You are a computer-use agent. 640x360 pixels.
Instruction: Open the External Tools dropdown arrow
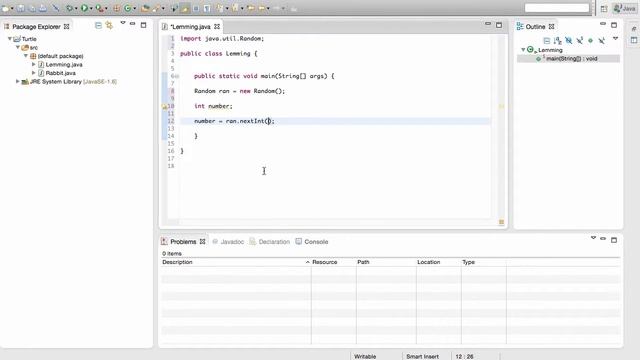[106, 8]
